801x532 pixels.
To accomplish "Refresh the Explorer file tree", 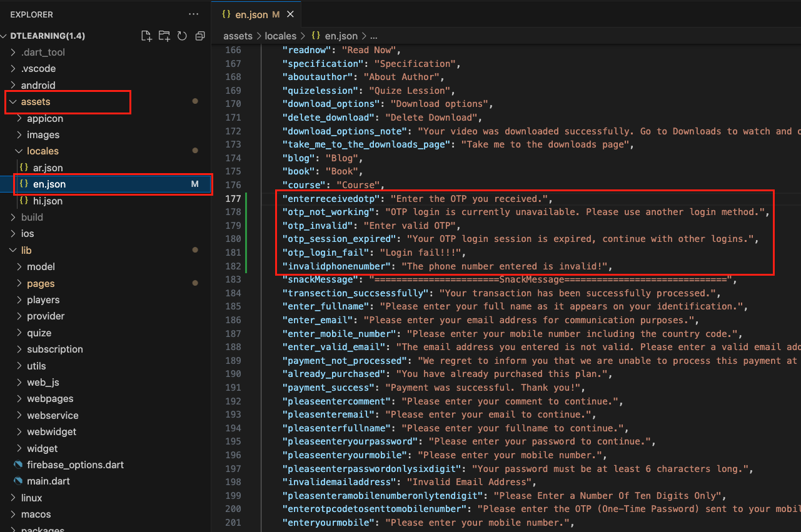I will pyautogui.click(x=182, y=36).
